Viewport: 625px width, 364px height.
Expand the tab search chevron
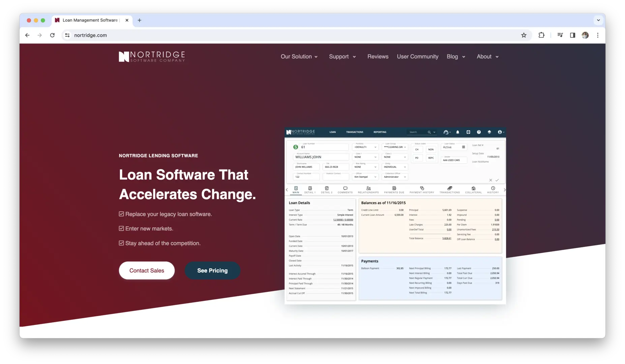click(x=598, y=20)
